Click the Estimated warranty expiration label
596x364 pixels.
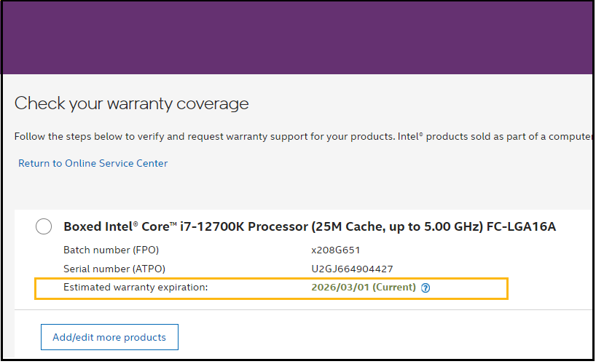click(x=136, y=288)
